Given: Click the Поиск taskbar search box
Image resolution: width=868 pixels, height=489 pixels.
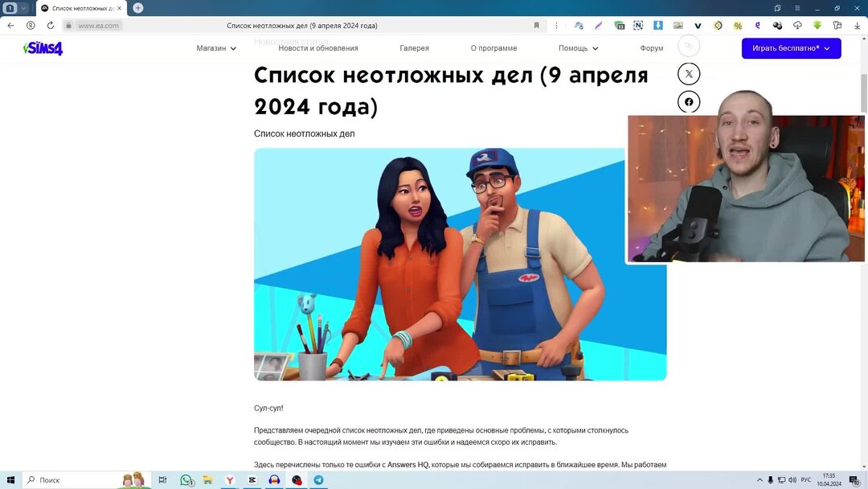Looking at the screenshot, I should [x=86, y=479].
